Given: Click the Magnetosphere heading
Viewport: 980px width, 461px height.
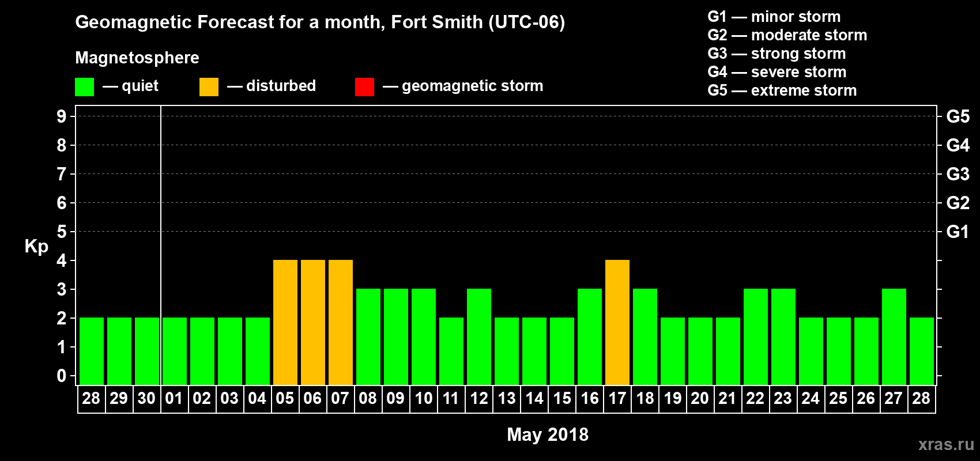Looking at the screenshot, I should pos(137,58).
